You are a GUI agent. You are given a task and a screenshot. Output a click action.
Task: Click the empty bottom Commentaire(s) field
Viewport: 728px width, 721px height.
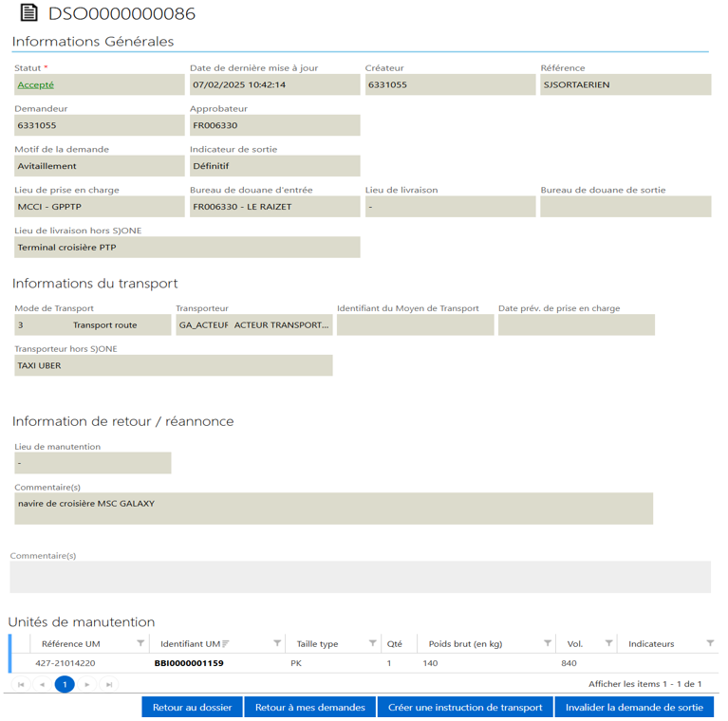click(360, 577)
